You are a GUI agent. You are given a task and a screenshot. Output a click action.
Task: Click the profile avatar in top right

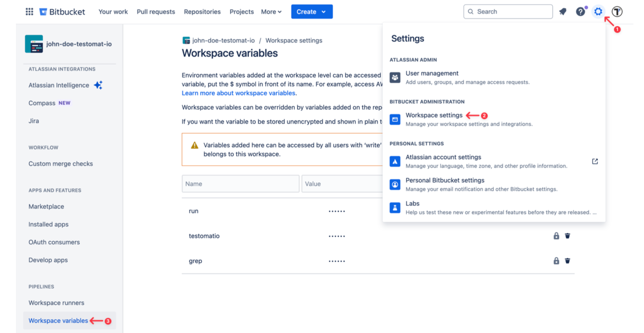[x=617, y=12]
